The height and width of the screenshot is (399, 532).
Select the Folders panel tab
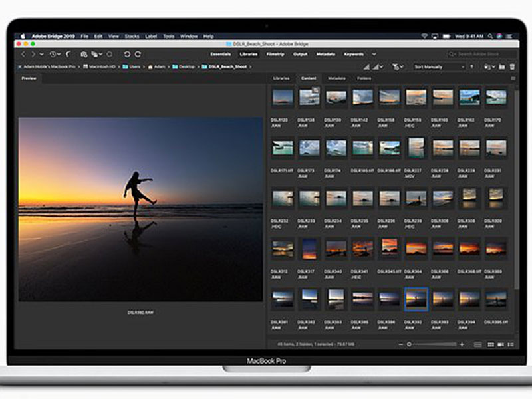point(364,78)
